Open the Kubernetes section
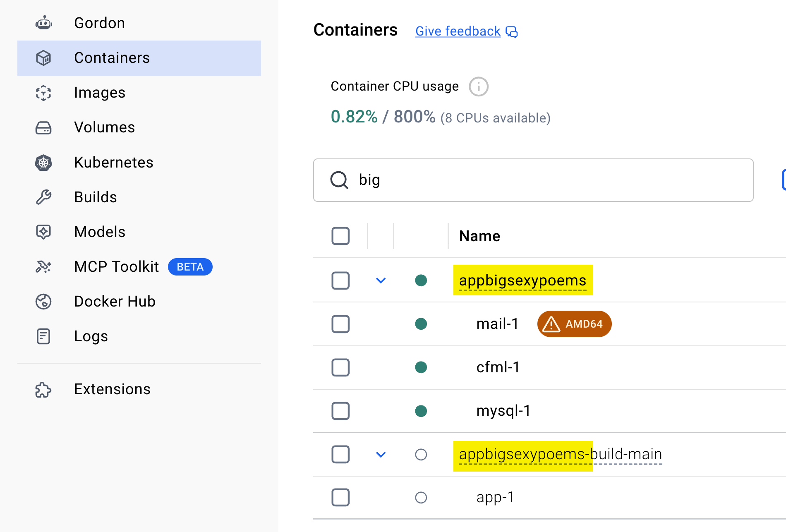The image size is (786, 532). point(139,162)
